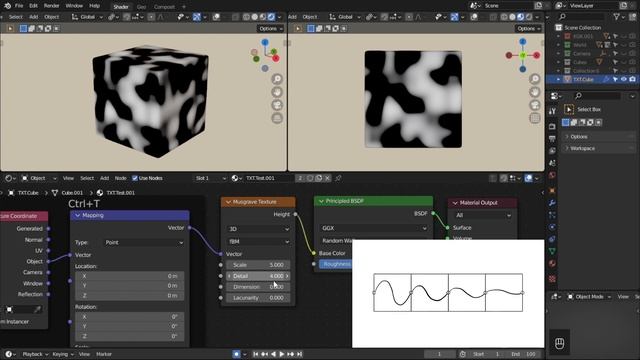Click the pin icon in the node editor header
Image resolution: width=640 pixels, height=360 pixels.
338,178
